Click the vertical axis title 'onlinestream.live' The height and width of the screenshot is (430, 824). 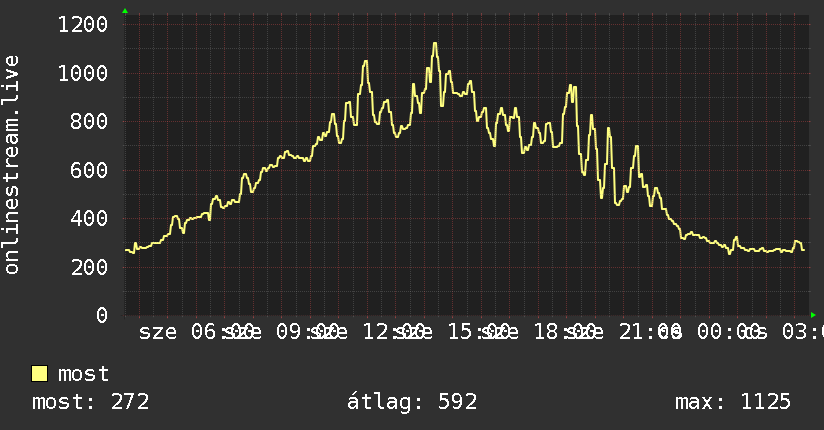click(11, 165)
